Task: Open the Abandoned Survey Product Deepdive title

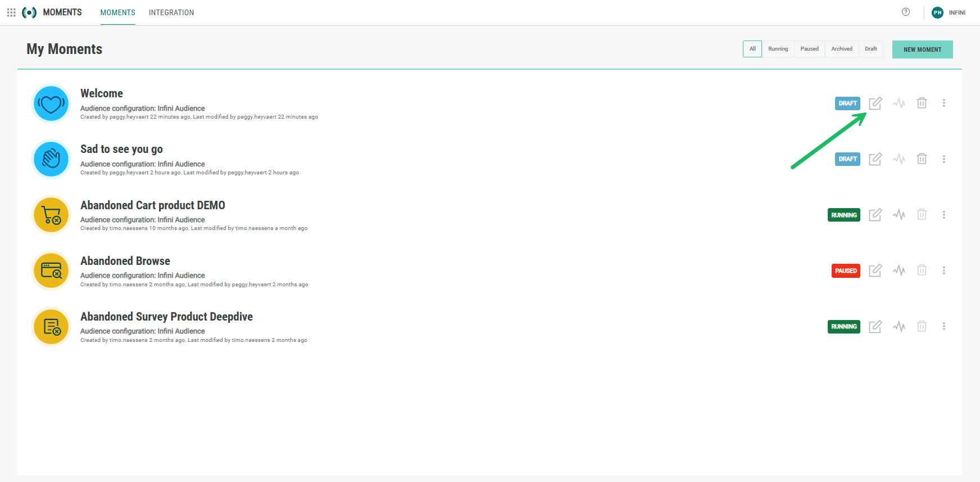Action: tap(166, 317)
